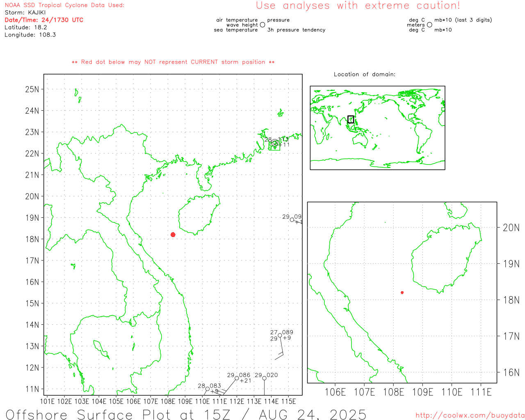The image size is (525, 420).
Task: Click the '11N' latitude label on main map
Action: click(32, 389)
